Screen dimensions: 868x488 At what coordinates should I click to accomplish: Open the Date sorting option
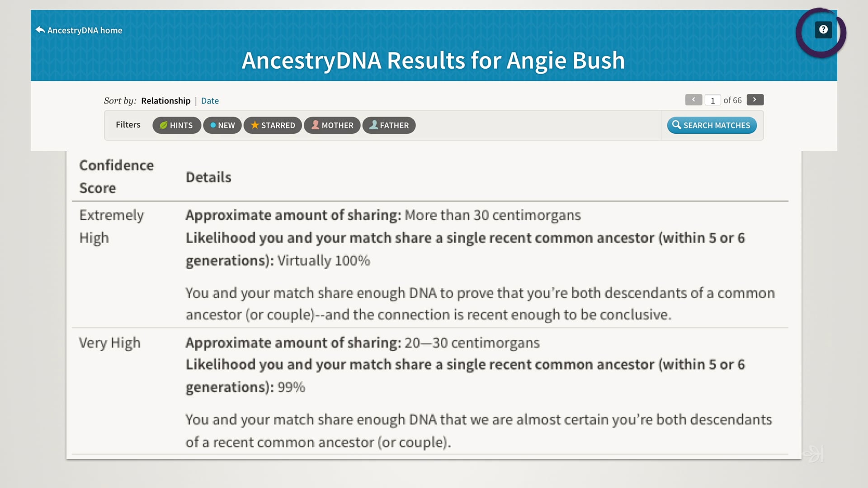pos(210,100)
